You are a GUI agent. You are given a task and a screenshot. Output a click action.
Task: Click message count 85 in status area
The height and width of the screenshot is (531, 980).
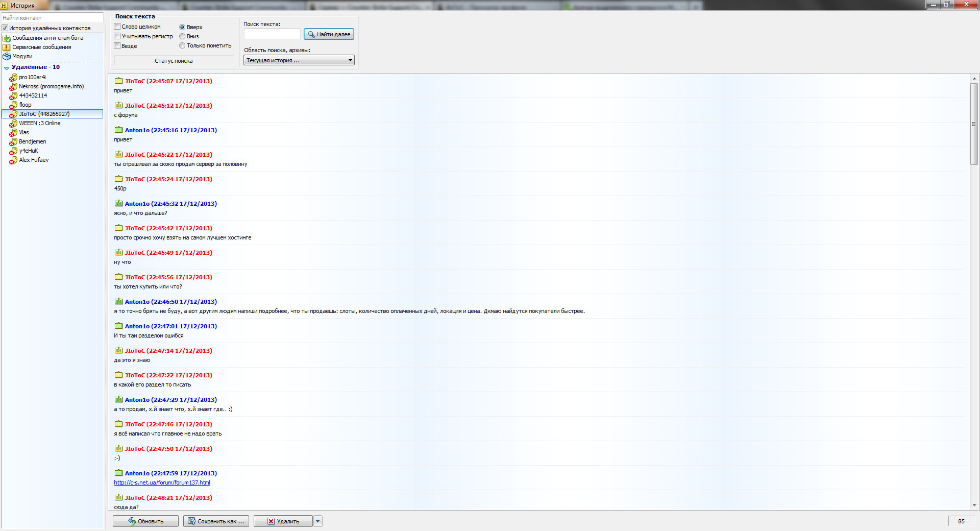[x=961, y=521]
